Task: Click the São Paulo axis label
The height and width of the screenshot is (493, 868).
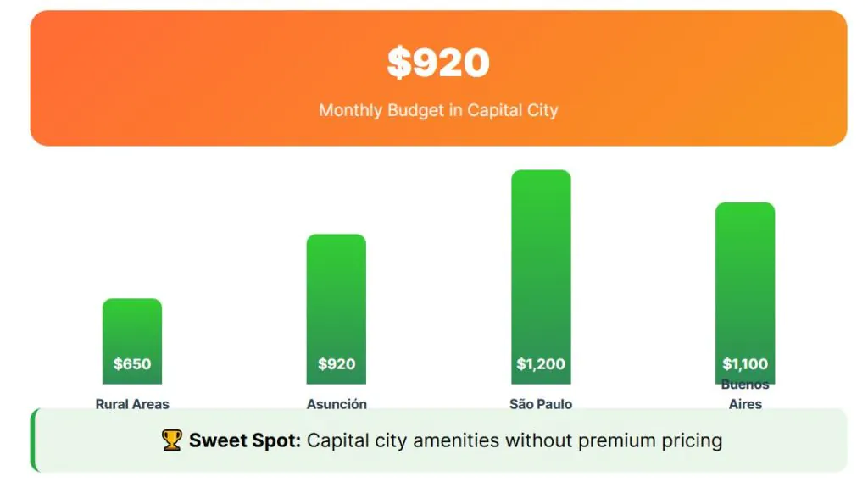Action: [541, 404]
